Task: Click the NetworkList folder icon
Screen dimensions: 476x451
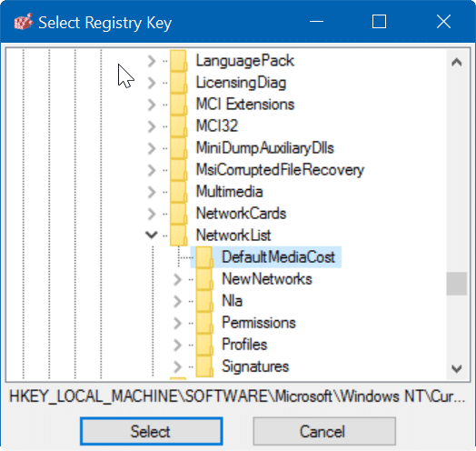Action: [178, 236]
